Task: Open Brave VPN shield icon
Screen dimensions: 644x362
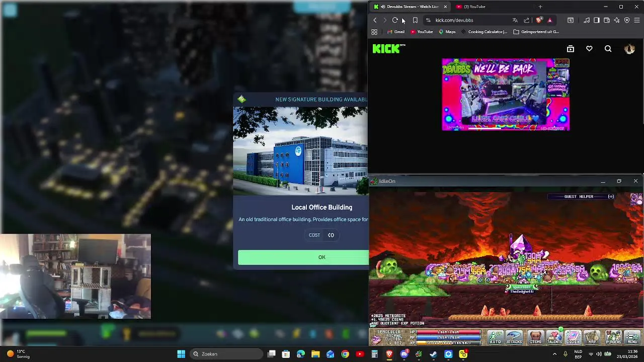Action: pos(627,20)
